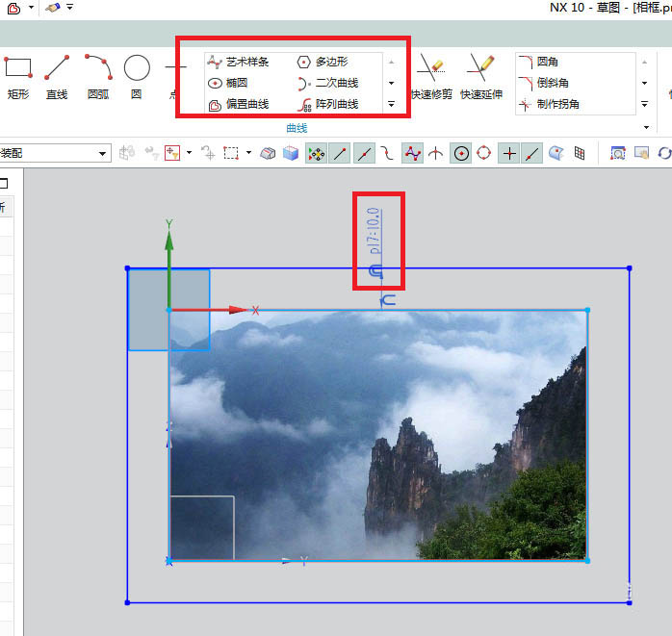Toggle Bounded Grid point snap

tap(580, 153)
